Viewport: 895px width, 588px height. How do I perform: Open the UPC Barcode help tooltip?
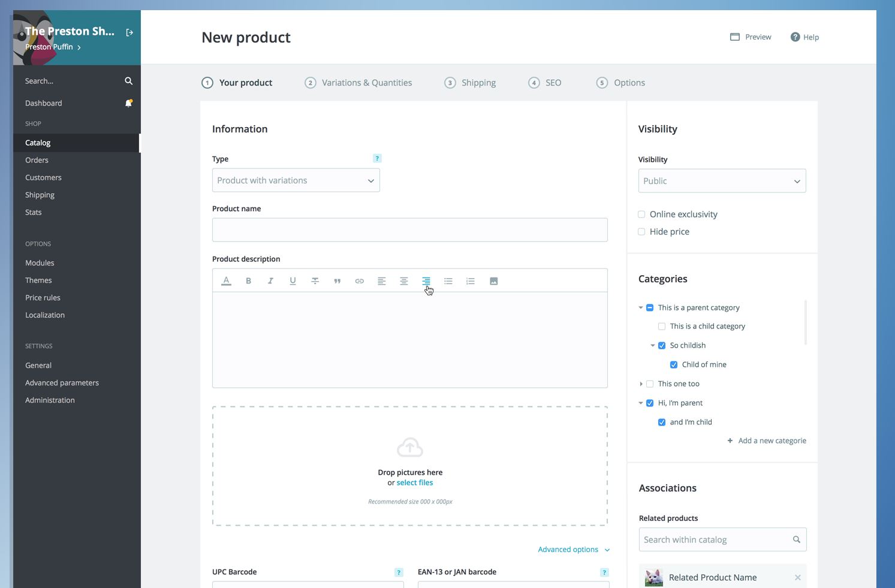pyautogui.click(x=399, y=572)
